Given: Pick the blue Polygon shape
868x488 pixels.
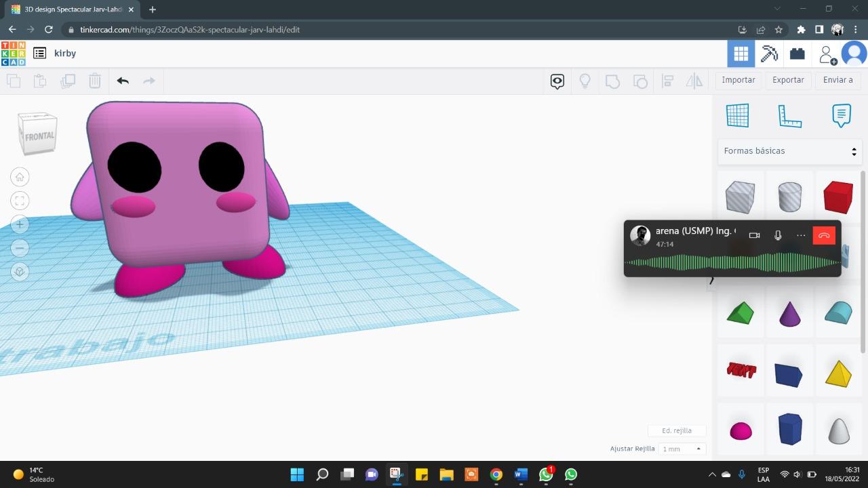Looking at the screenshot, I should [x=790, y=430].
